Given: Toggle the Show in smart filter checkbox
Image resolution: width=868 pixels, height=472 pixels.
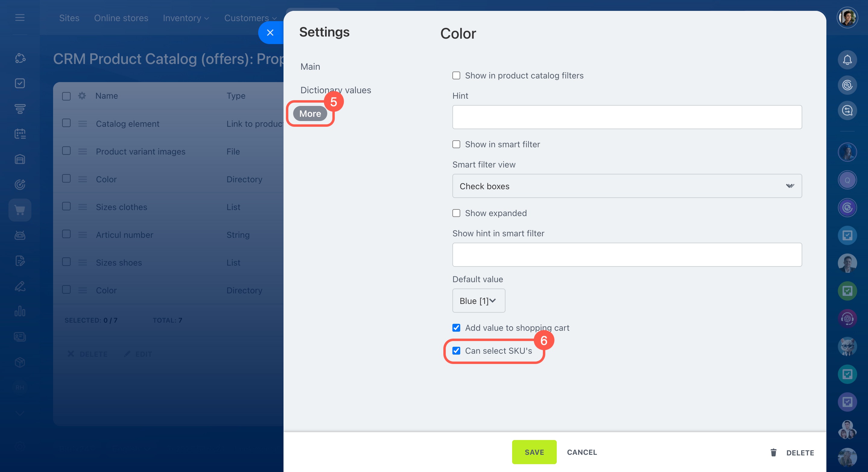Looking at the screenshot, I should coord(456,144).
